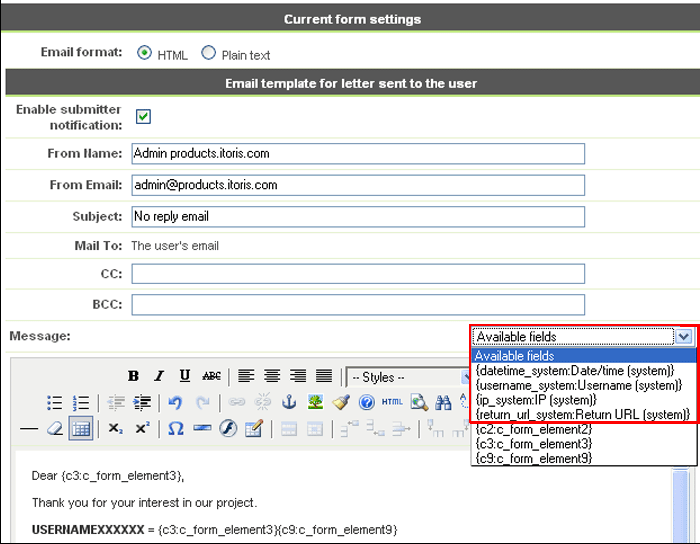Click the message editor vertical scrollbar

click(x=681, y=506)
